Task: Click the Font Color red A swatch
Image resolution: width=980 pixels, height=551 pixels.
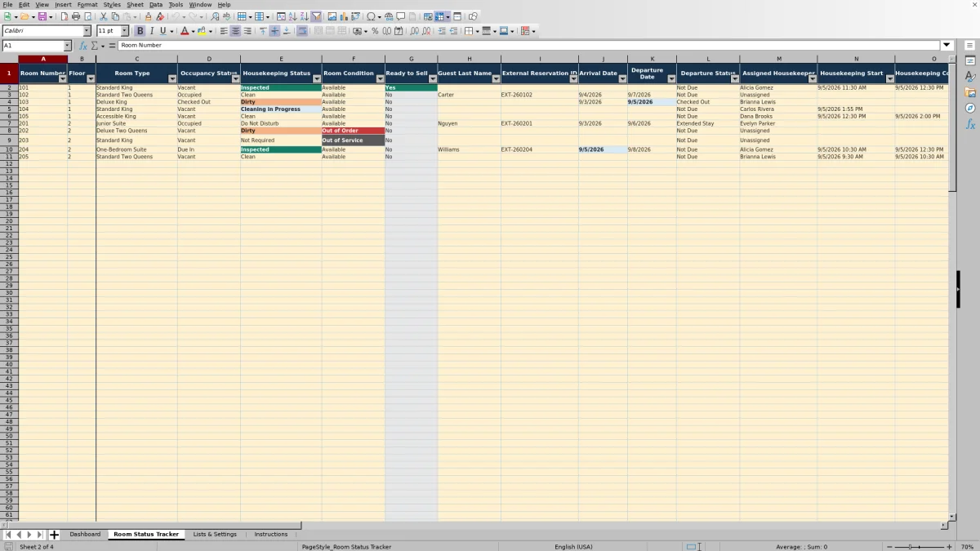Action: click(184, 31)
